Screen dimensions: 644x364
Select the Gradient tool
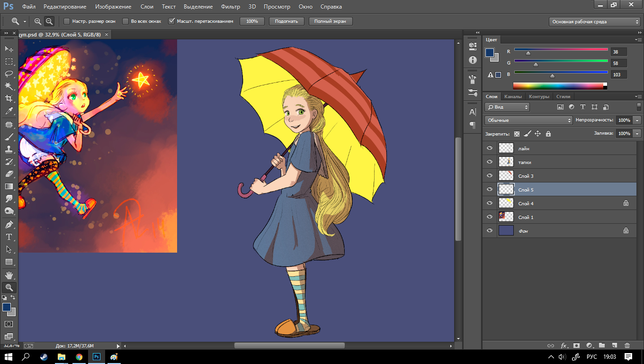tap(9, 186)
